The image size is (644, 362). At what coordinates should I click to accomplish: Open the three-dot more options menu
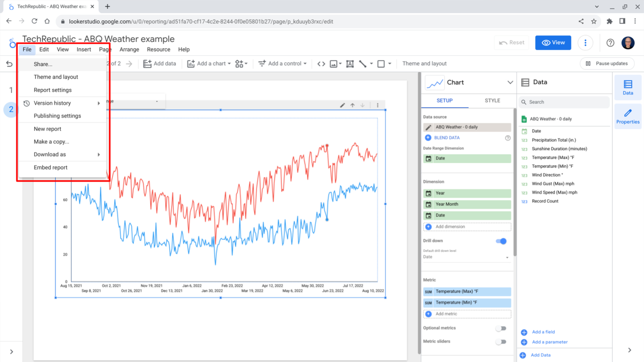click(x=585, y=43)
